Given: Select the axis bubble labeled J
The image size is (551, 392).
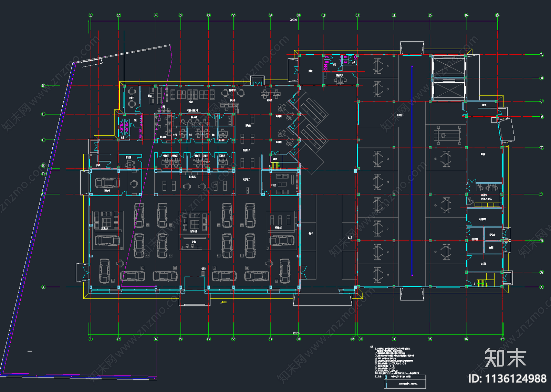Looking at the screenshot, I should point(541,101).
